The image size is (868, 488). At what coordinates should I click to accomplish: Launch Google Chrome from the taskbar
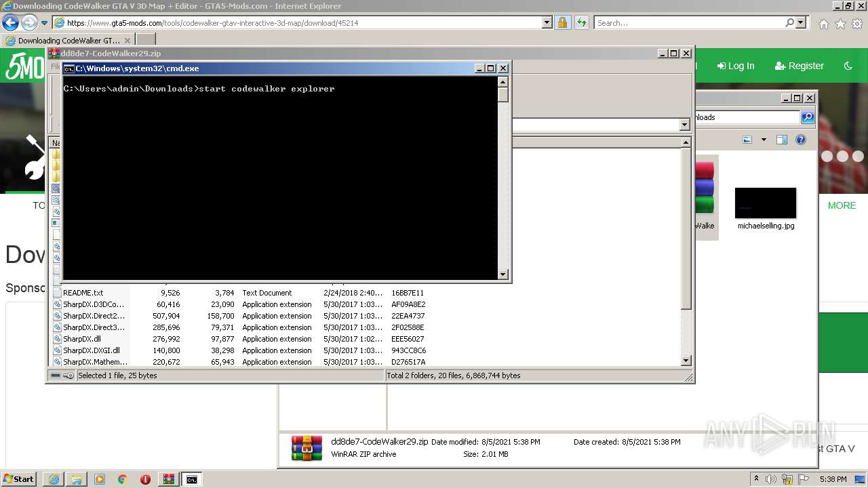(123, 479)
